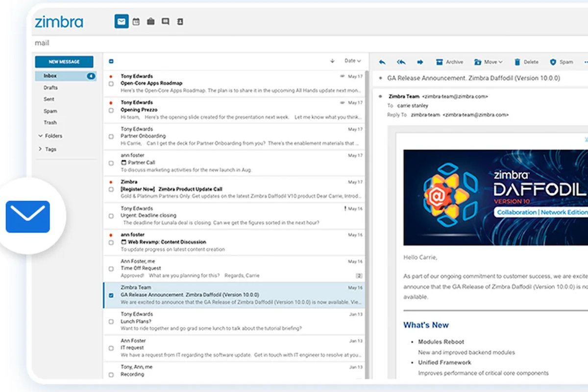Open the Contacts app icon
This screenshot has width=588, height=392.
180,22
